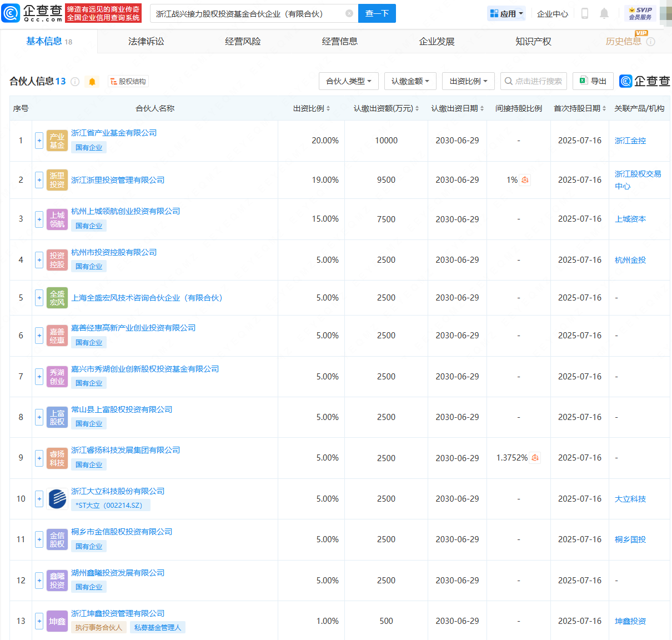Switch to 基本信息 tab
The image size is (672, 640).
[x=49, y=42]
